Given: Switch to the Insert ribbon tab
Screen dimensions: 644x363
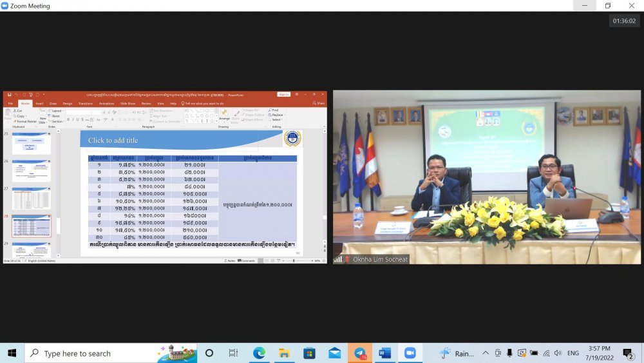Looking at the screenshot, I should pyautogui.click(x=39, y=103).
